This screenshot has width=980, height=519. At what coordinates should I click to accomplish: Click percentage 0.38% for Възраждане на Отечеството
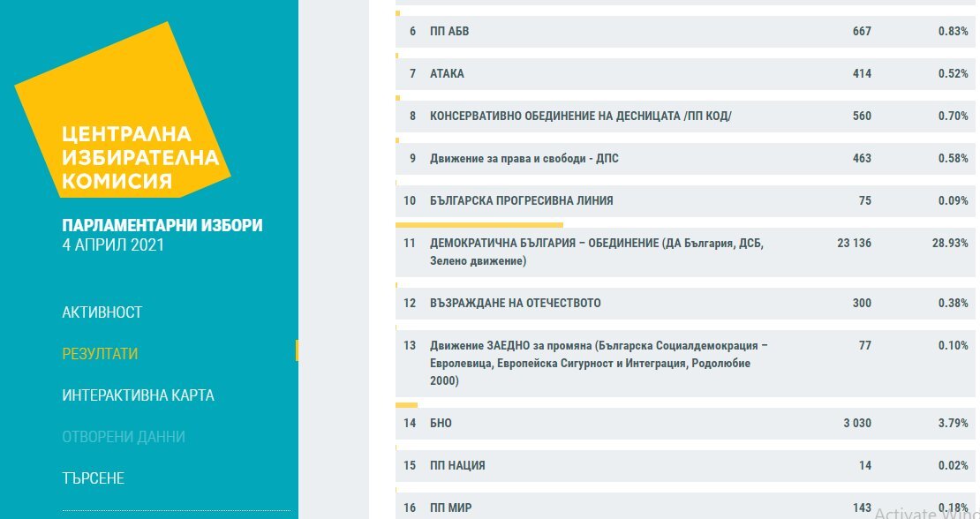[954, 304]
